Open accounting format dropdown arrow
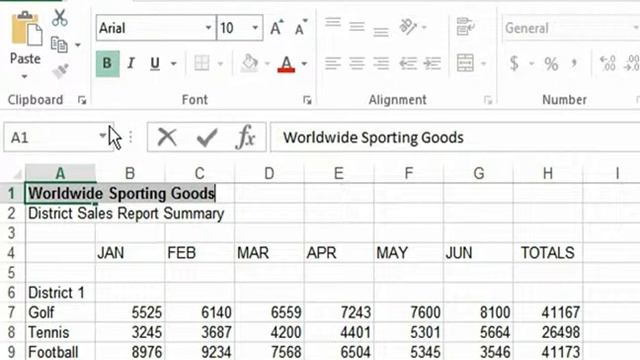 pyautogui.click(x=531, y=64)
